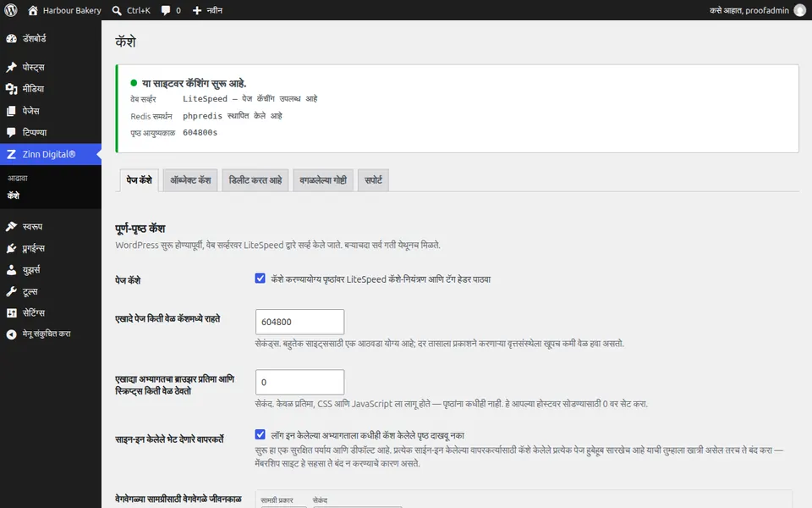Open the प्लगईन्स menu label
The width and height of the screenshot is (812, 508).
tap(34, 248)
